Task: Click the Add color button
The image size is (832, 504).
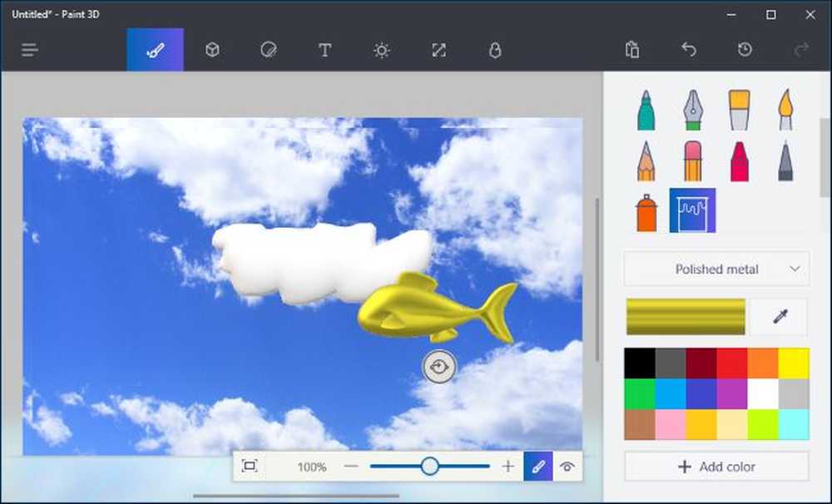Action: (x=717, y=467)
